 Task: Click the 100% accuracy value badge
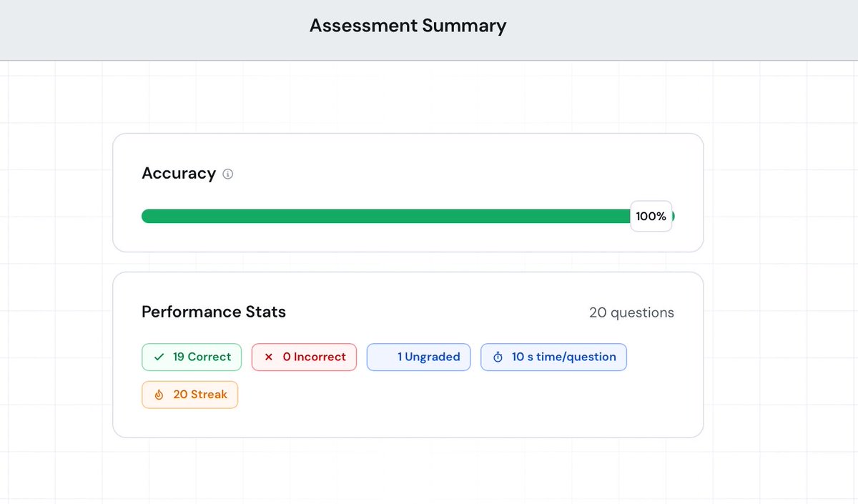(x=651, y=216)
